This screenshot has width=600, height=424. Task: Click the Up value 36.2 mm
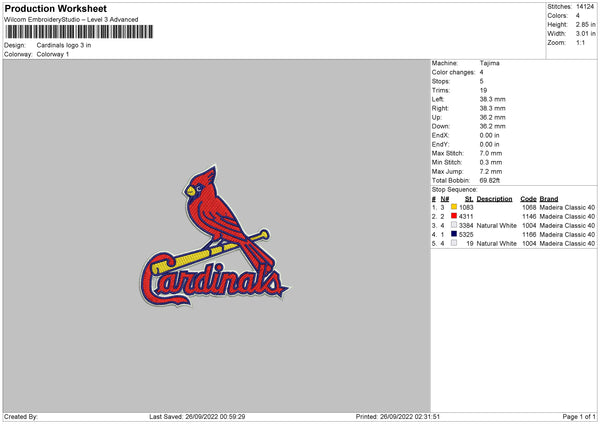coord(492,117)
